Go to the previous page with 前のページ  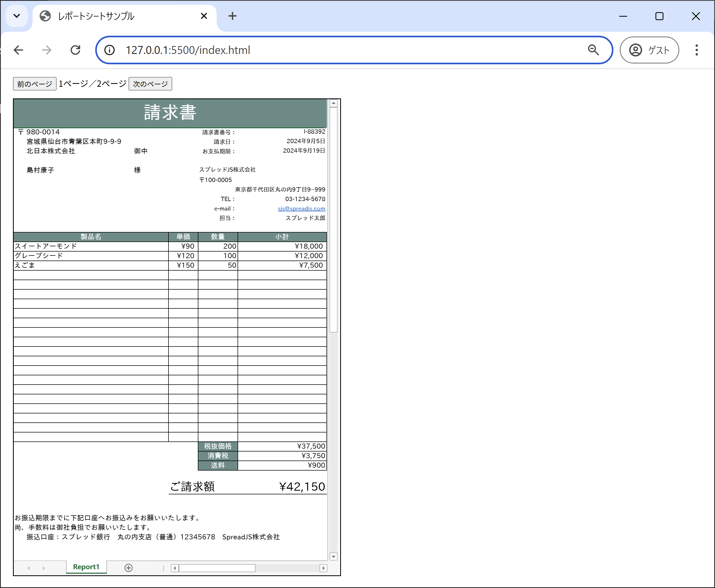[35, 84]
